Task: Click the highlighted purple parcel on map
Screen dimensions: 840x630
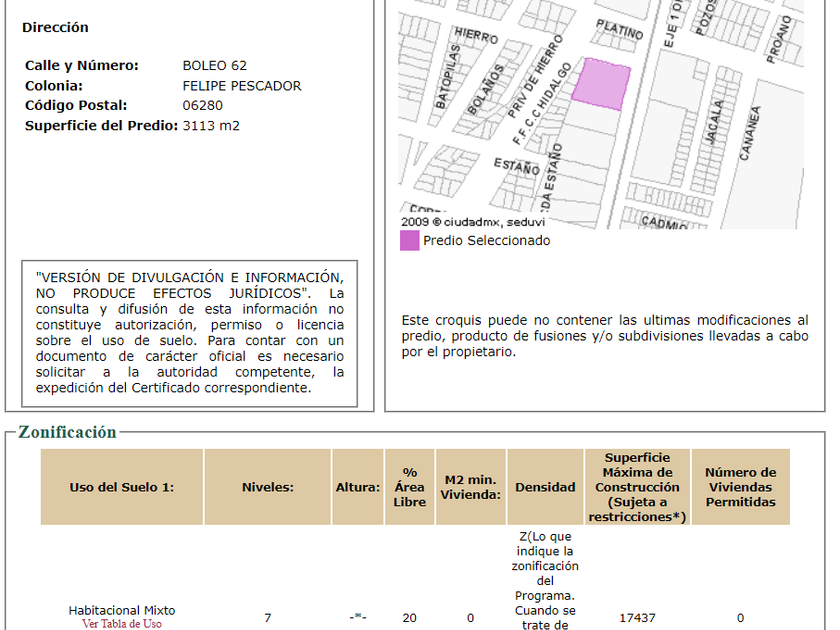Action: 601,84
